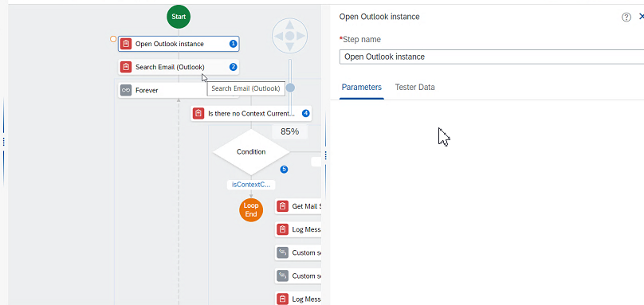Close the Open Outlook instance panel

click(x=641, y=17)
